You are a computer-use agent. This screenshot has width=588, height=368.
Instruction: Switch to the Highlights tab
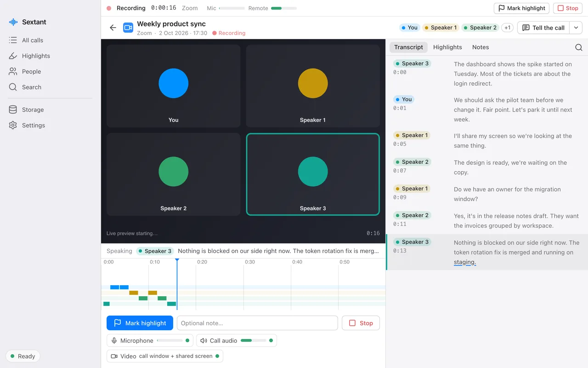coord(447,47)
